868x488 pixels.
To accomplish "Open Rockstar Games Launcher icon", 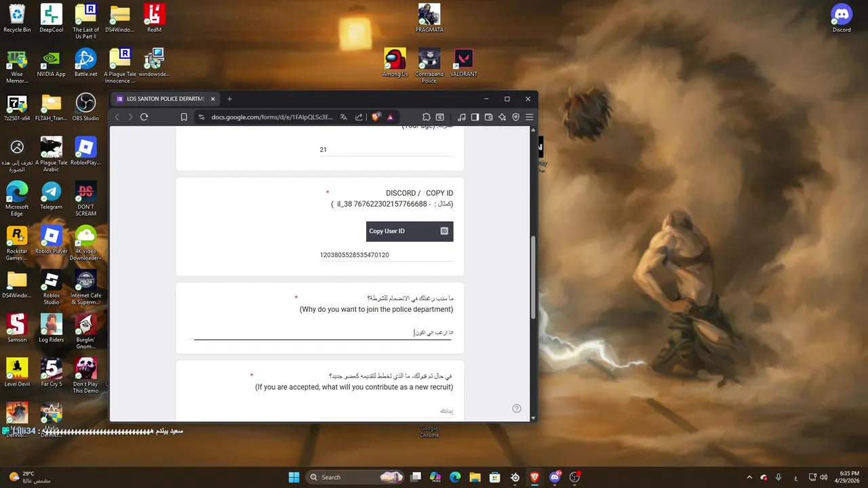I will coord(17,243).
